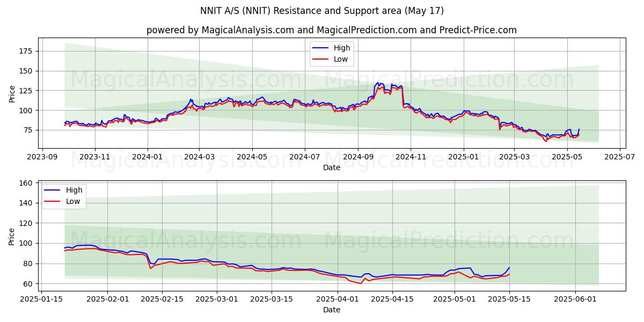The width and height of the screenshot is (644, 322).
Task: Click the '2025-02-15' x-axis label on the bottom chart
Action: tap(162, 300)
